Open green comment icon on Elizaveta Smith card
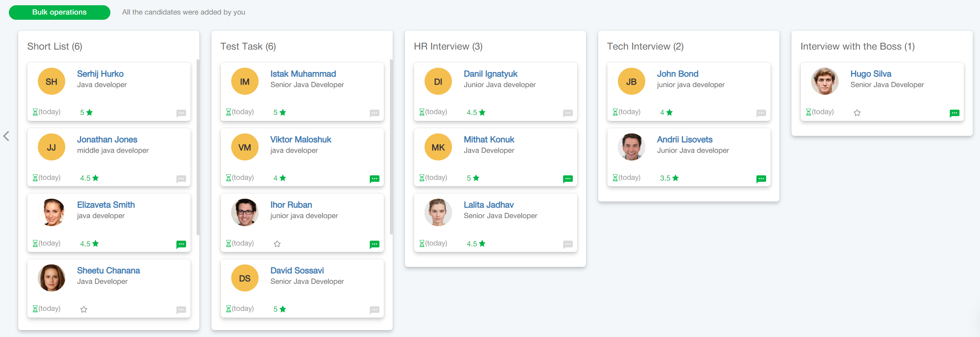 [x=181, y=244]
